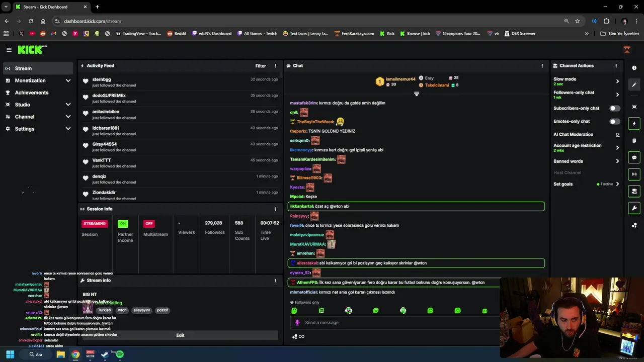Toggle Emotes-only chat switch
The height and width of the screenshot is (362, 644).
tap(614, 122)
